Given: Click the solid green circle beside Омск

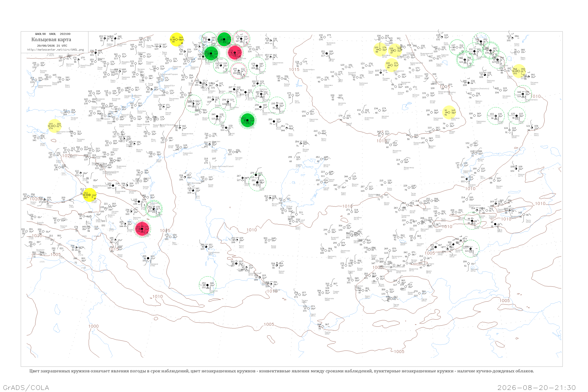Looking at the screenshot, I should coord(457,47).
